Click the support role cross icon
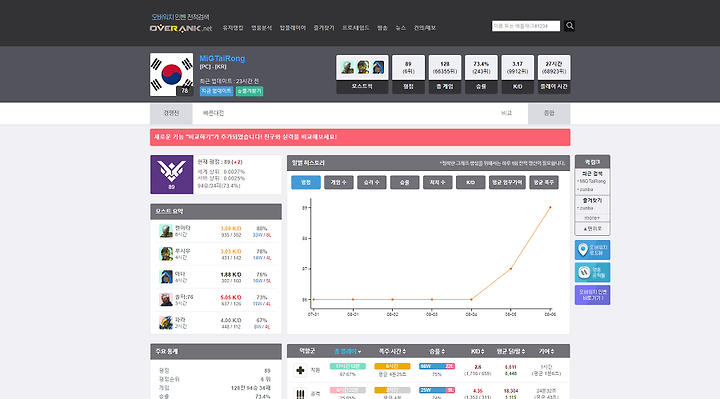 (x=300, y=370)
